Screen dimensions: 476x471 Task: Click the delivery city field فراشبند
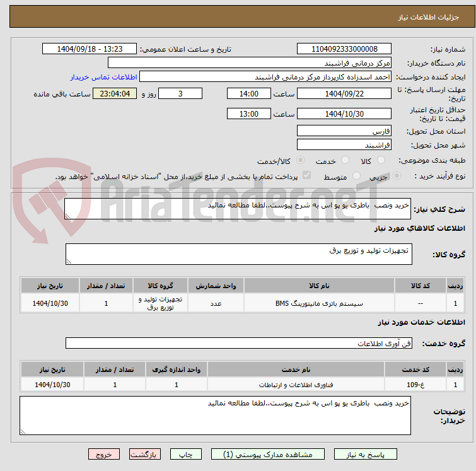pyautogui.click(x=344, y=144)
